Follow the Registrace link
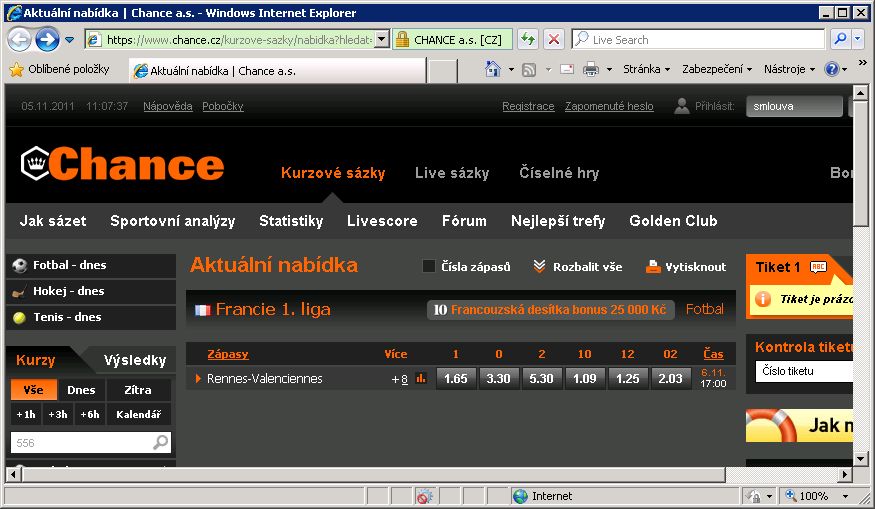This screenshot has height=509, width=875. tap(528, 106)
